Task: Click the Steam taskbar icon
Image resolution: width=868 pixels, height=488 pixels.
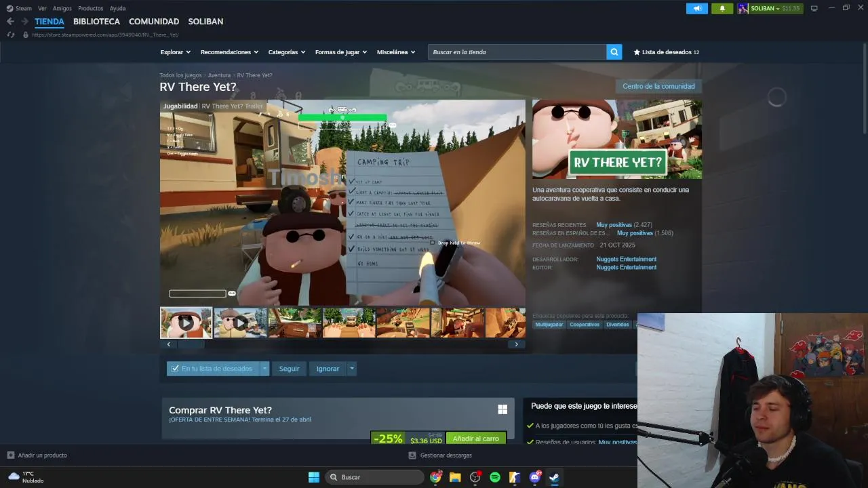Action: 554,477
